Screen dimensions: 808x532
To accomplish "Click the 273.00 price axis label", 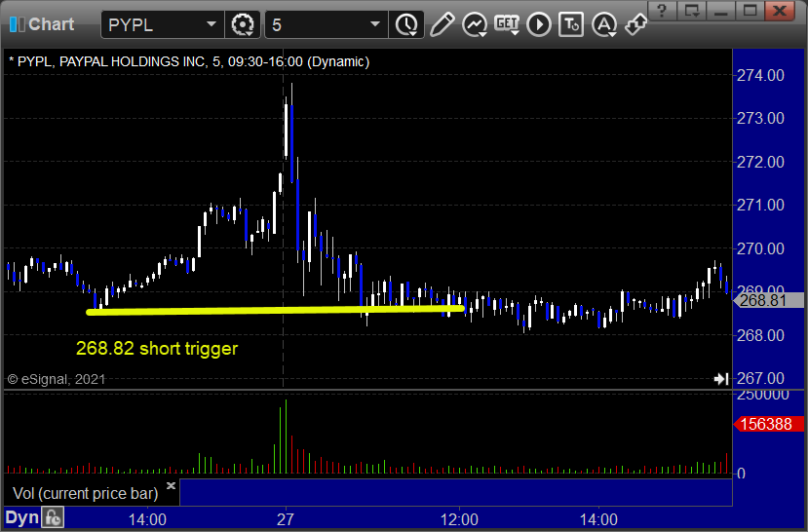I will (x=760, y=119).
